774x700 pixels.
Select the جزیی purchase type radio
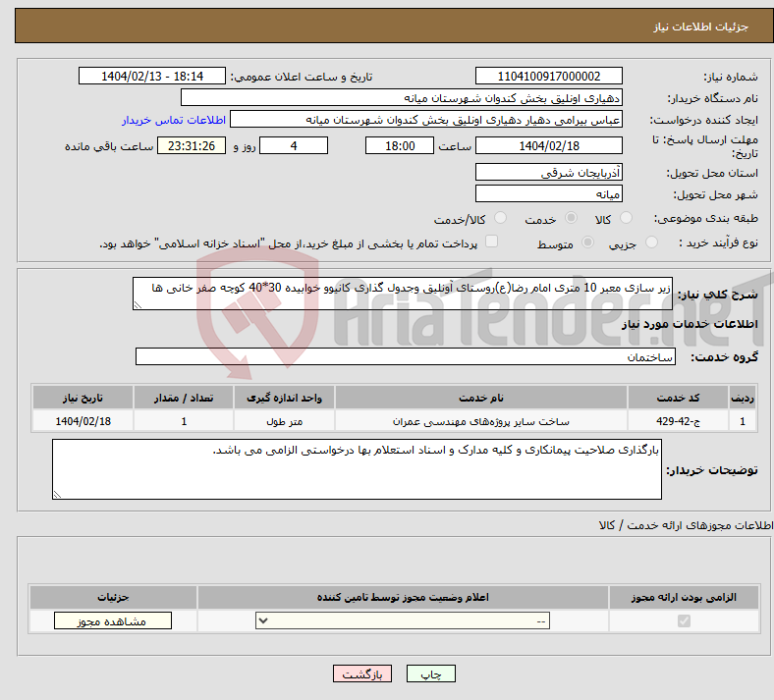click(651, 242)
